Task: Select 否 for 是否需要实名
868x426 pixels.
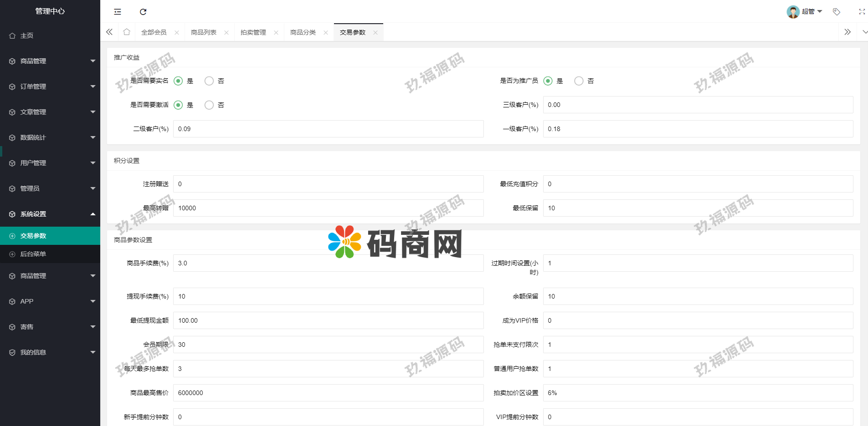Action: (209, 81)
